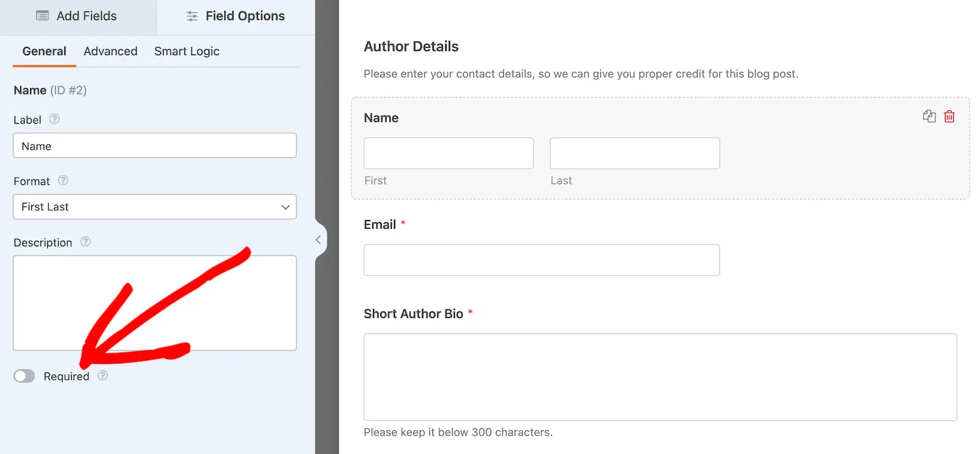Click the First name input in preview
This screenshot has width=980, height=454.
[x=449, y=153]
